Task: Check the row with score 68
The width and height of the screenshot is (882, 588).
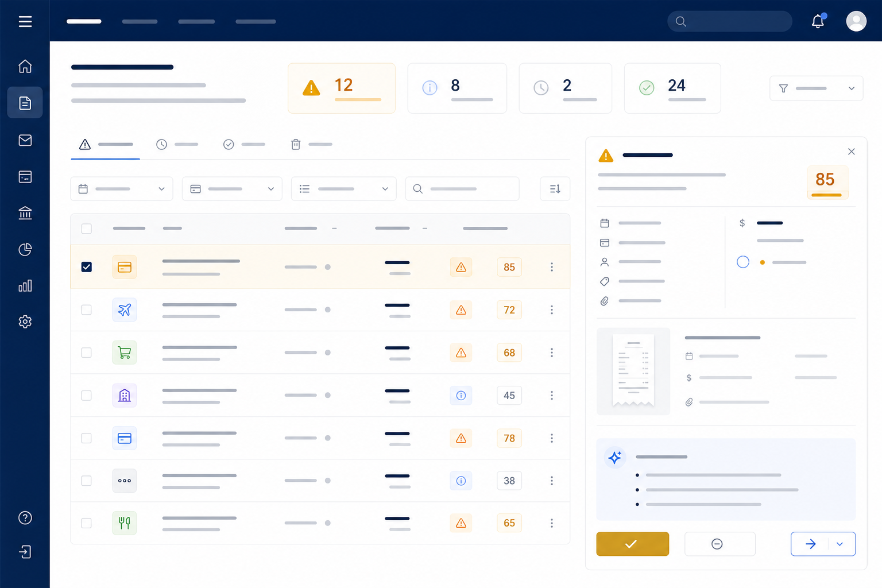Action: click(86, 353)
